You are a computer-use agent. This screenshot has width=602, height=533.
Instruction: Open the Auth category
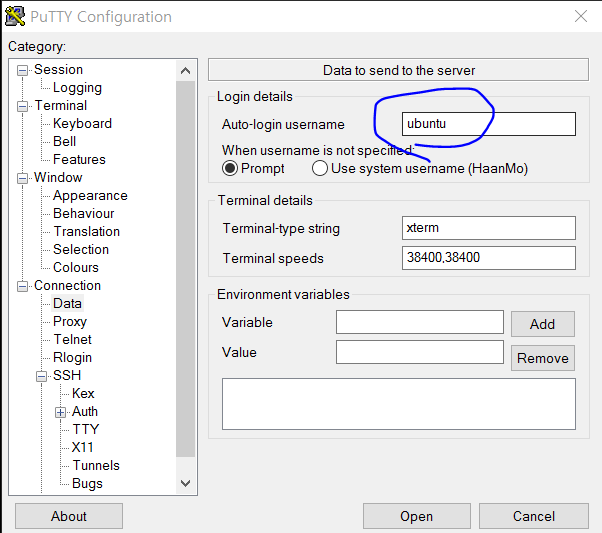point(85,412)
